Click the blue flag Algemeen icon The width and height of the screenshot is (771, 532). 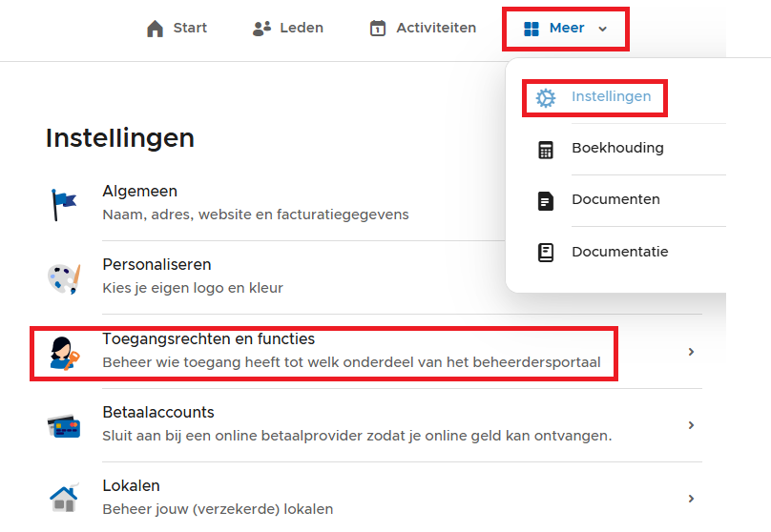point(64,204)
